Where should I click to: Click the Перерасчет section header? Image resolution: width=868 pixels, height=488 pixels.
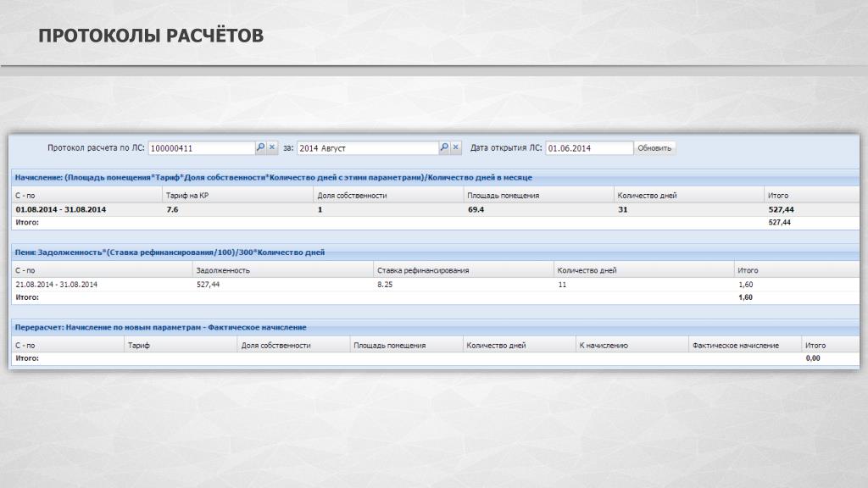pyautogui.click(x=435, y=328)
